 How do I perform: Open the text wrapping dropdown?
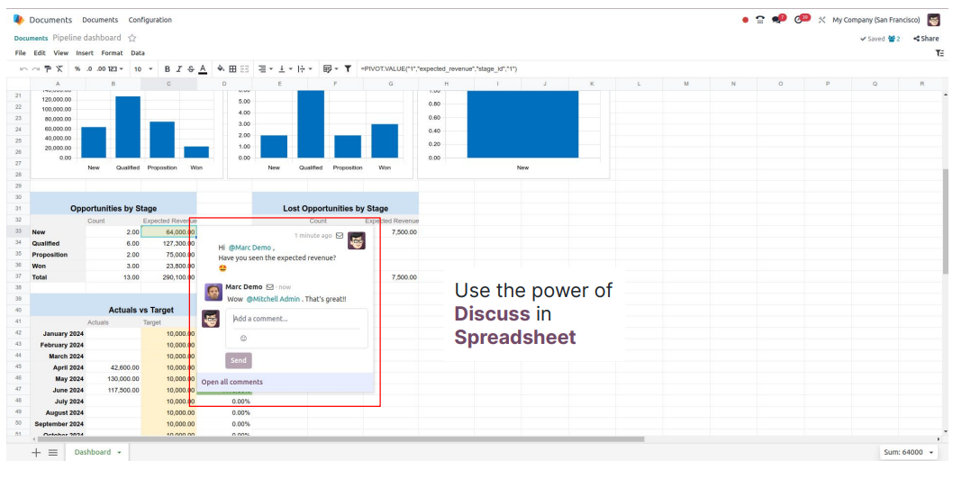tap(305, 69)
